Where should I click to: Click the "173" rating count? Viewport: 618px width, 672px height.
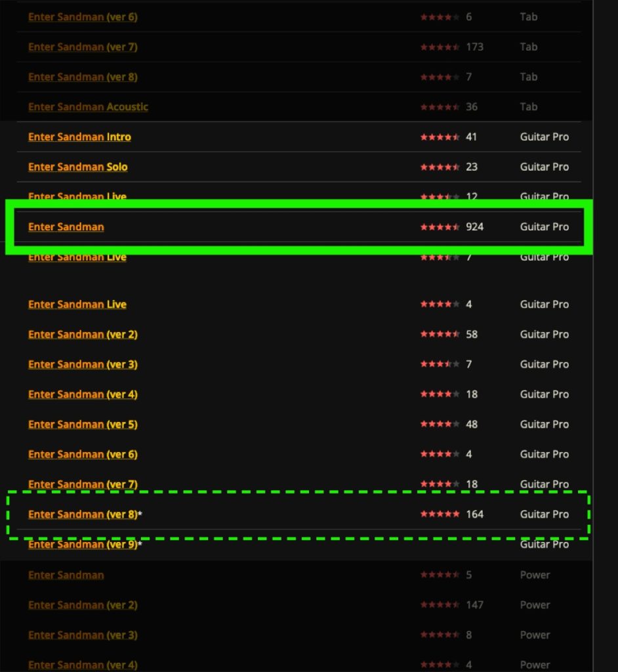pos(474,47)
